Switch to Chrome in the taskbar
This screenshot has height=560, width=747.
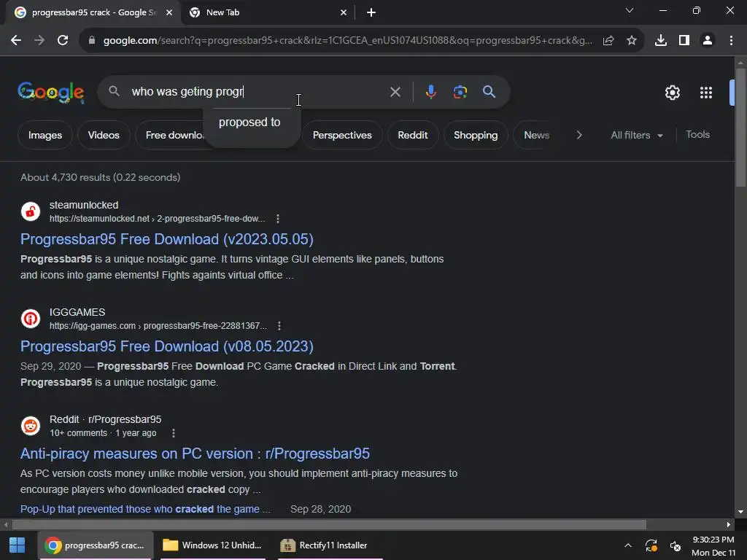[96, 545]
